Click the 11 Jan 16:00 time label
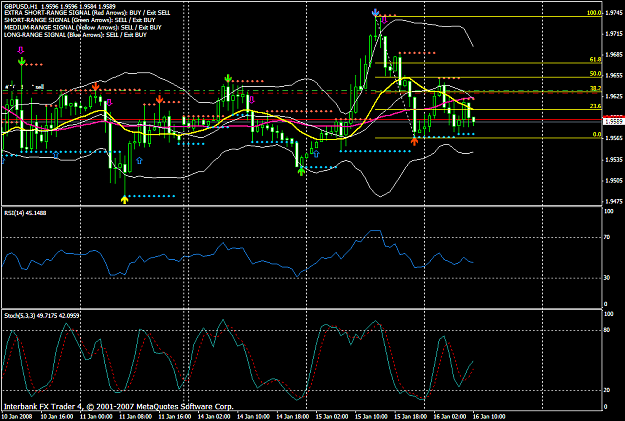This screenshot has height=421, width=625. 175,417
